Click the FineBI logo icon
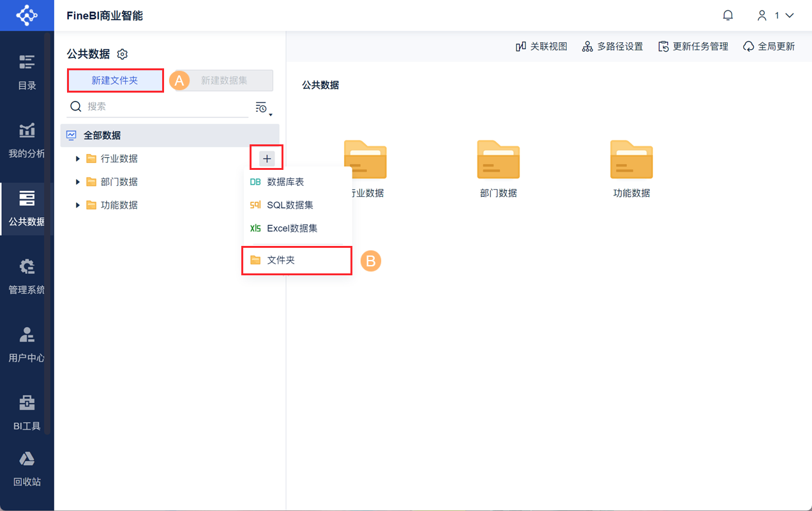This screenshot has width=812, height=511. pos(27,15)
